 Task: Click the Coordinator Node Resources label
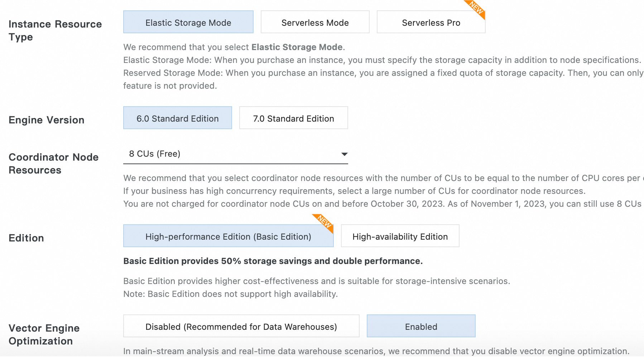(x=53, y=163)
